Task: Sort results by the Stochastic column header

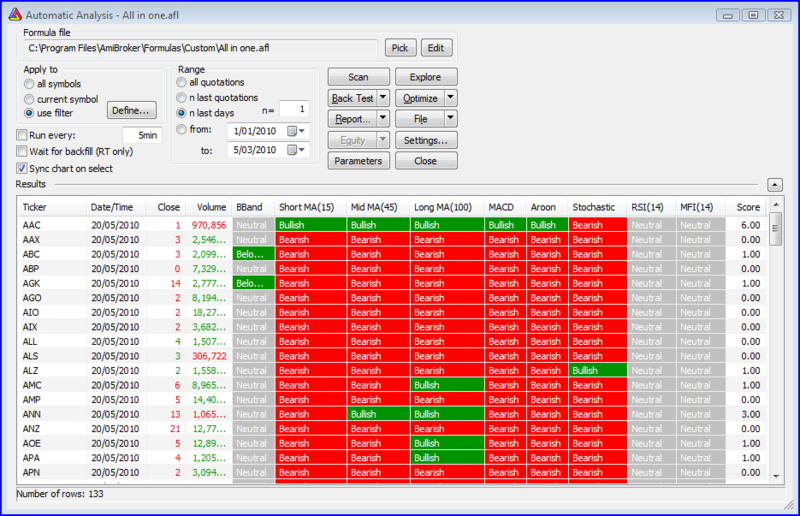Action: pos(597,207)
